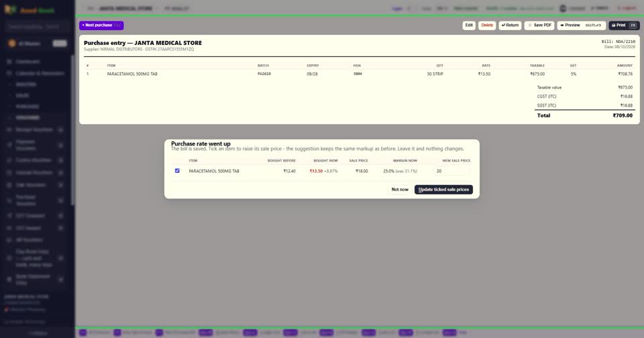Click the quantity 50 STRIP
This screenshot has width=644, height=338.
click(x=435, y=74)
